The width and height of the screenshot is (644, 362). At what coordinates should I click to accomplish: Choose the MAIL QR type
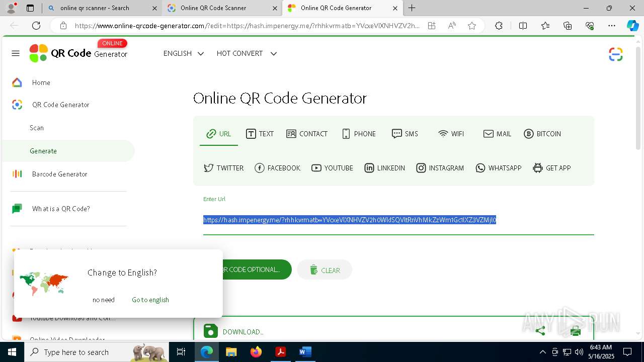[x=497, y=134]
